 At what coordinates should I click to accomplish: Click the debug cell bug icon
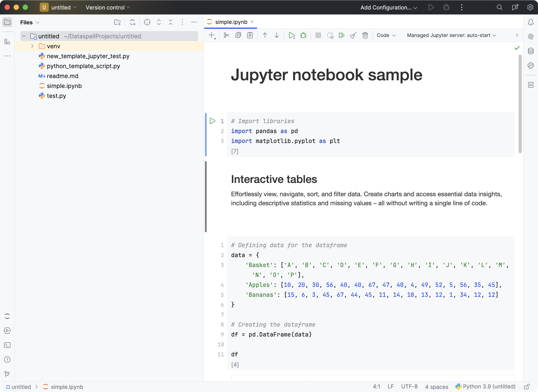(x=303, y=35)
